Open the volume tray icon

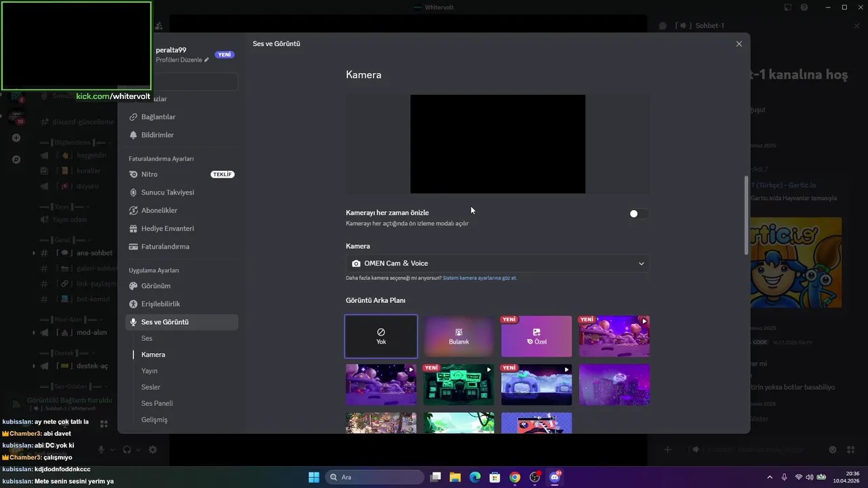point(810,477)
